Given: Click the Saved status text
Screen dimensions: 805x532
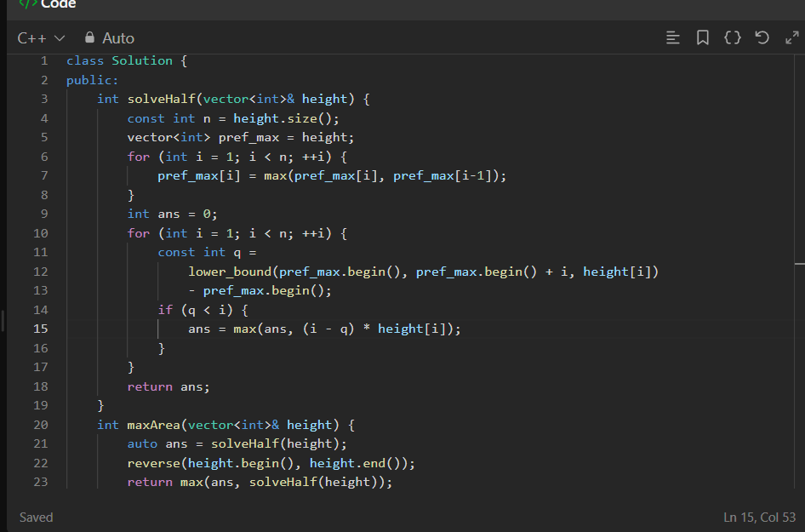Looking at the screenshot, I should (37, 518).
